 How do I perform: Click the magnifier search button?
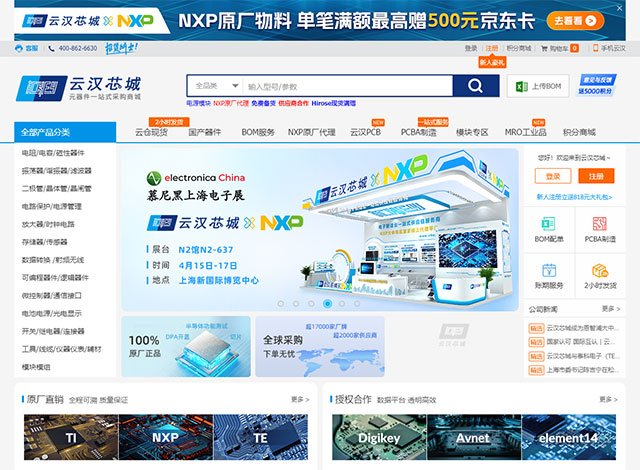click(x=476, y=86)
